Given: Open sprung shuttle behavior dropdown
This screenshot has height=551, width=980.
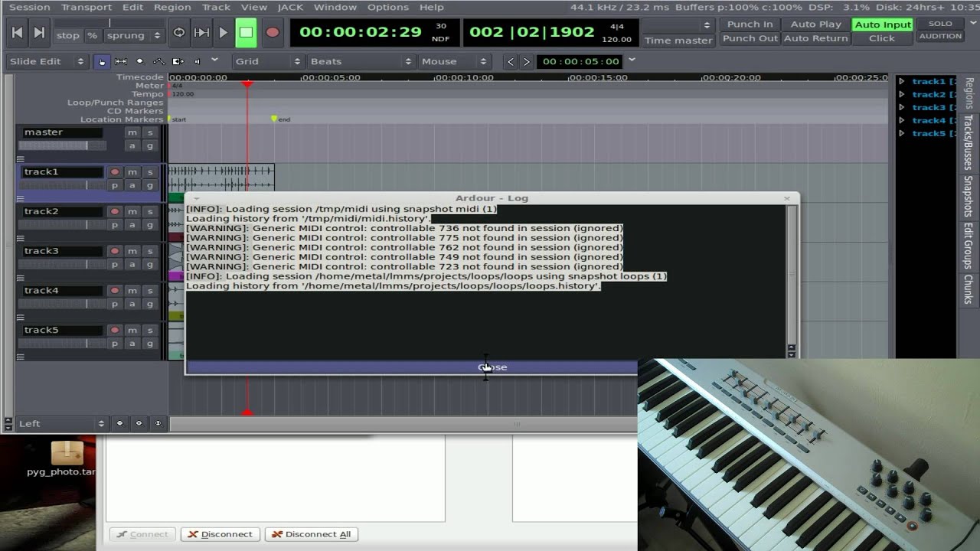Looking at the screenshot, I should [134, 35].
